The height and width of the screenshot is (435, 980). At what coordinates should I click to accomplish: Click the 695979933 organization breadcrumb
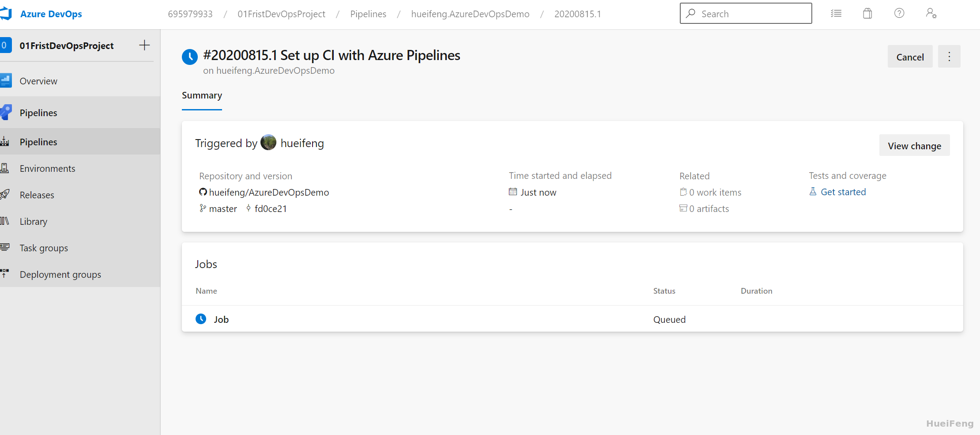point(190,14)
